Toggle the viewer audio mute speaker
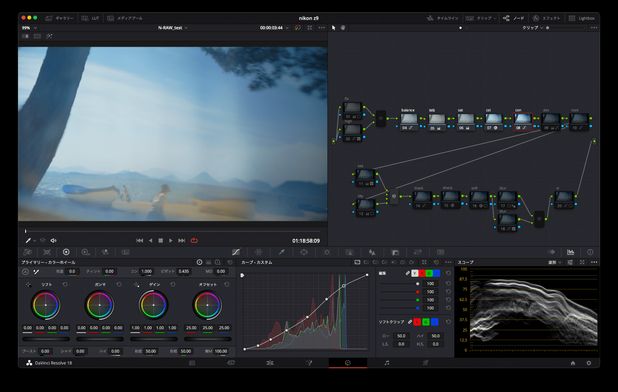Image resolution: width=618 pixels, height=392 pixels. 54,240
